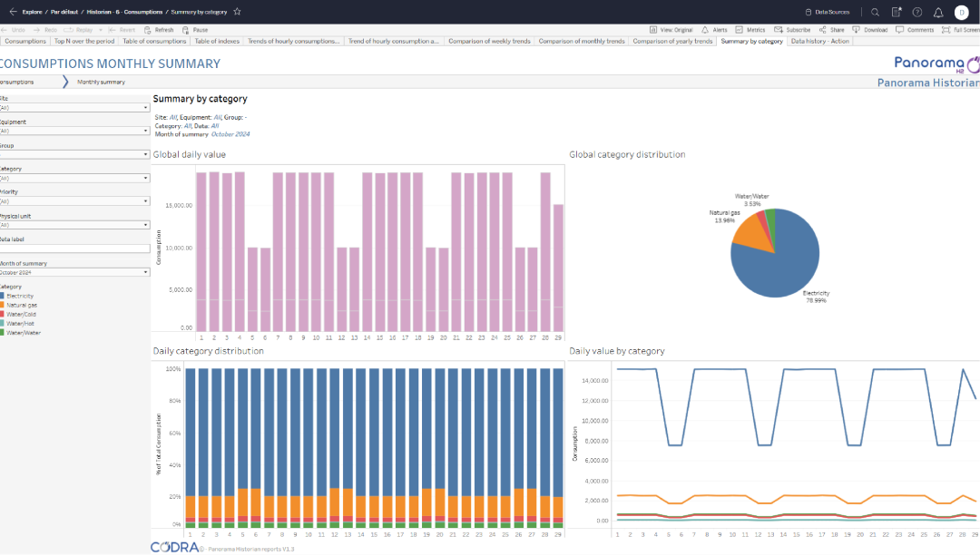Switch to Table of consumptions tab
Image resolution: width=980 pixels, height=556 pixels.
pyautogui.click(x=154, y=42)
